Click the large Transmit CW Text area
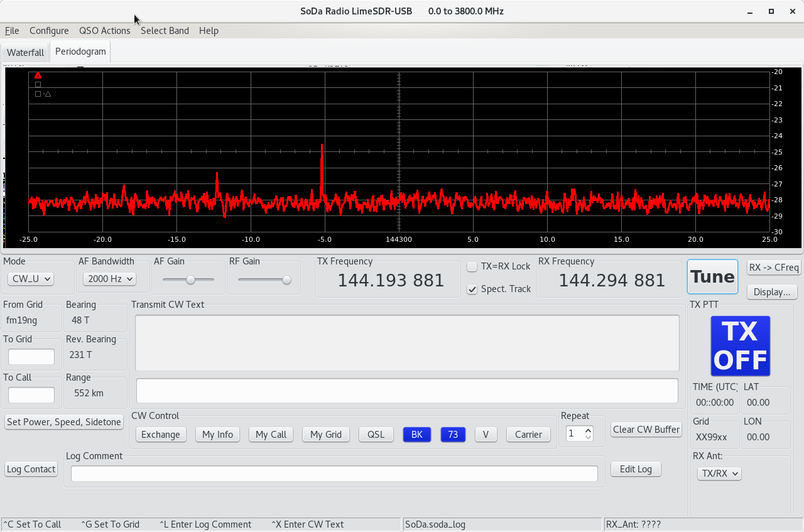The width and height of the screenshot is (804, 532). click(x=407, y=343)
